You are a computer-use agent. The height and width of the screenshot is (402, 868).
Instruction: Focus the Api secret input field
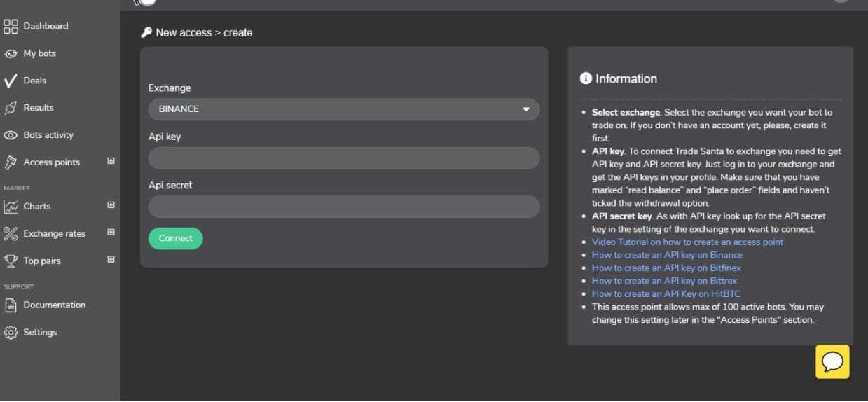(x=343, y=207)
